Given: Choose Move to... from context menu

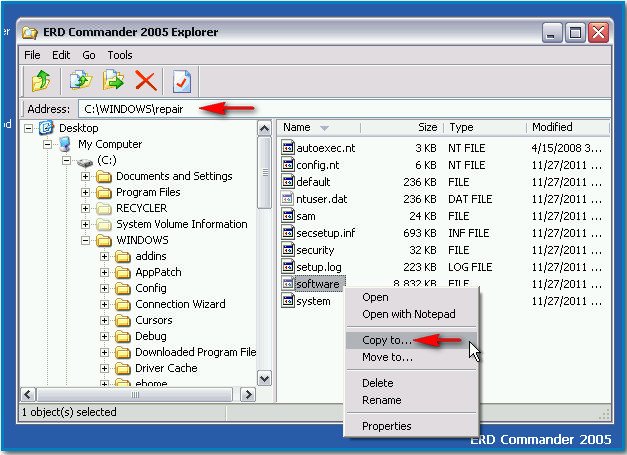Looking at the screenshot, I should pyautogui.click(x=411, y=357).
